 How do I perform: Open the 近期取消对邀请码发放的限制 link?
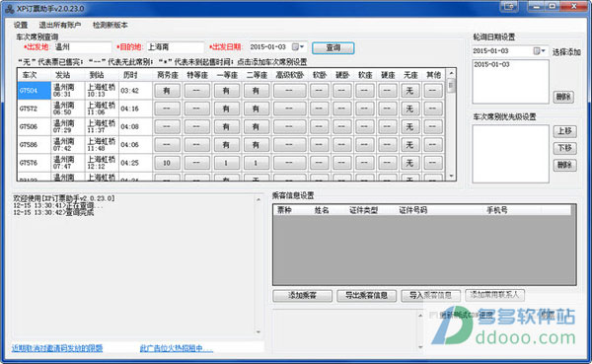click(x=57, y=348)
